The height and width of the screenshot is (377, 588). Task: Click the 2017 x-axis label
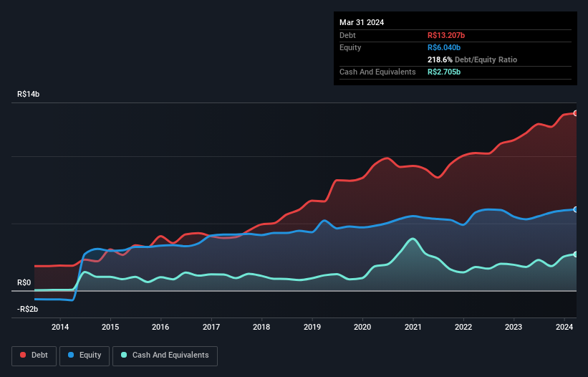pyautogui.click(x=211, y=327)
